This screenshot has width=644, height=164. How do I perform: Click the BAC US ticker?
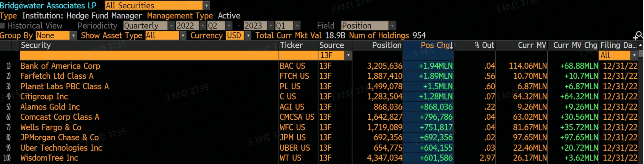(292, 66)
